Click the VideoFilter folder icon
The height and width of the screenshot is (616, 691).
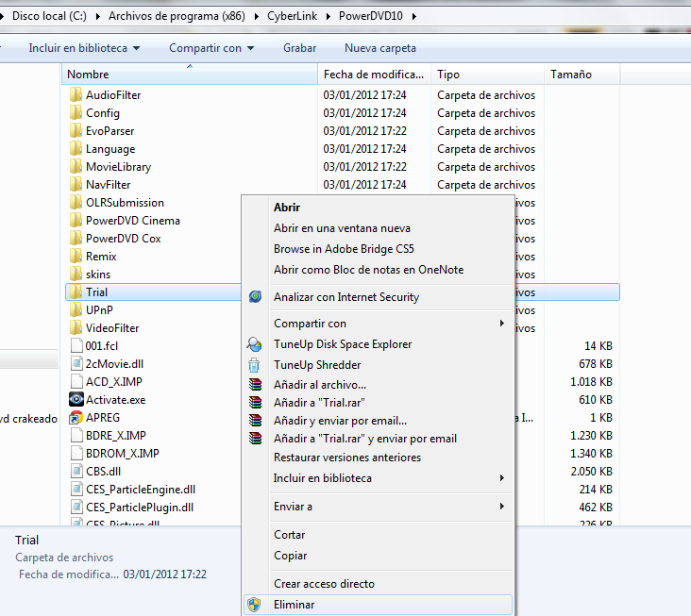click(x=76, y=327)
